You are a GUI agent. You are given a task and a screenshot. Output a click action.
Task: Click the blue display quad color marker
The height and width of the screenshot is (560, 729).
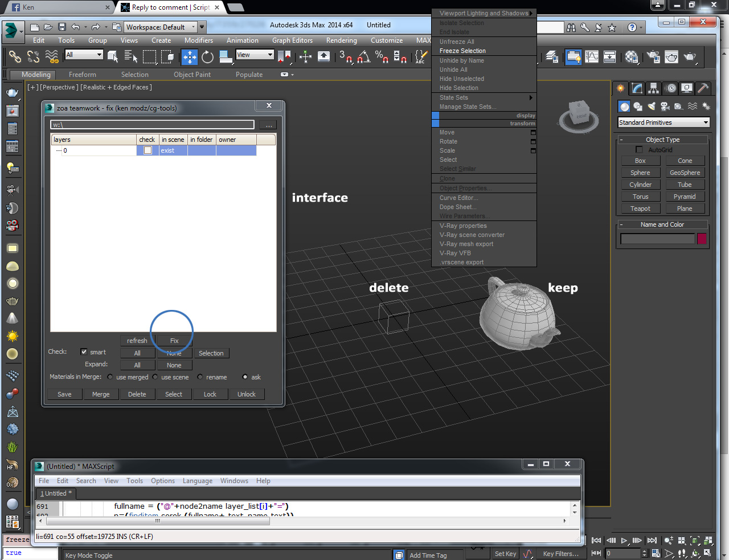[435, 116]
